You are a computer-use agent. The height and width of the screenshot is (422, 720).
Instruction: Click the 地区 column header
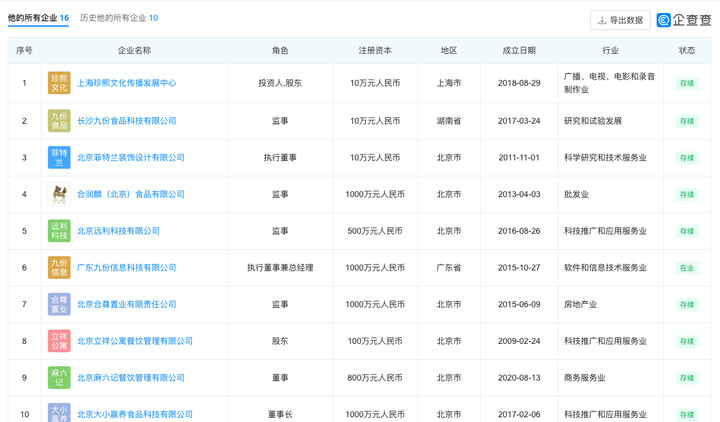click(x=449, y=51)
